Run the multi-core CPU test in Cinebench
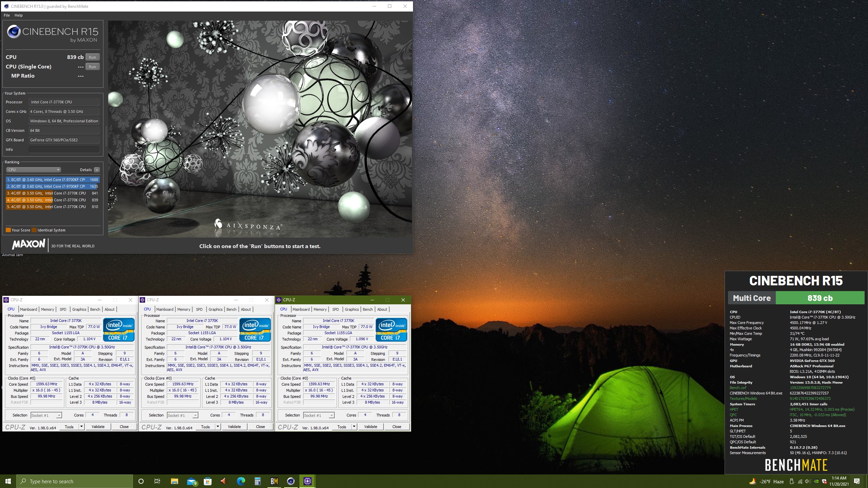This screenshot has width=868, height=488. 93,57
